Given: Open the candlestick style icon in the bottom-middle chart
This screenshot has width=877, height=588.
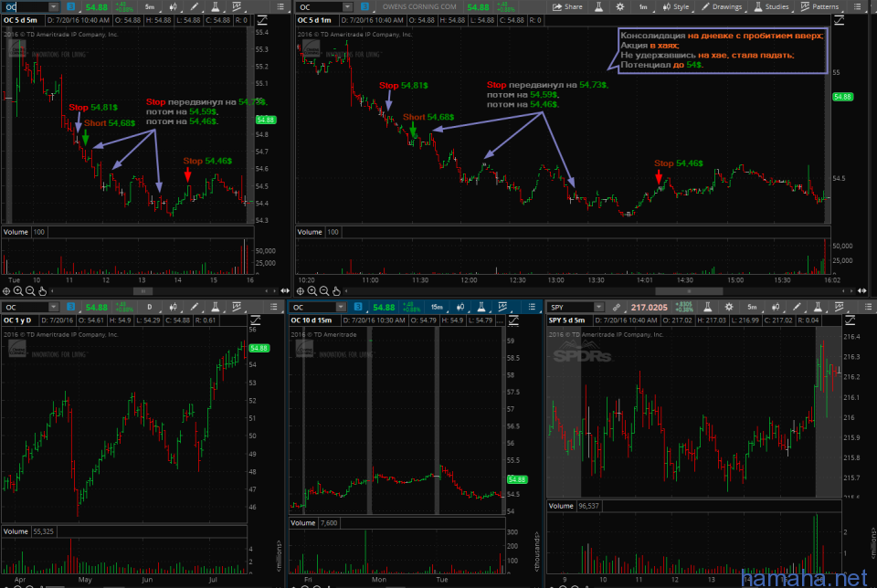Looking at the screenshot, I should click(x=460, y=307).
